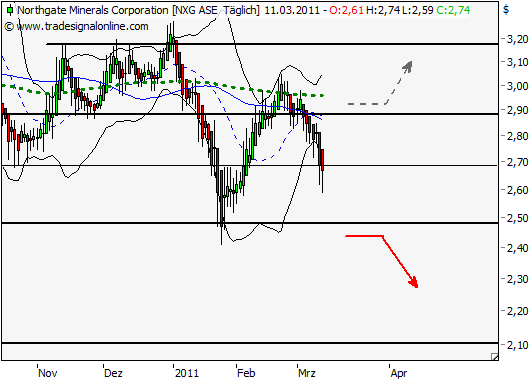Click the low value L:2,59
Viewport: 531px width, 380px height.
(418, 10)
